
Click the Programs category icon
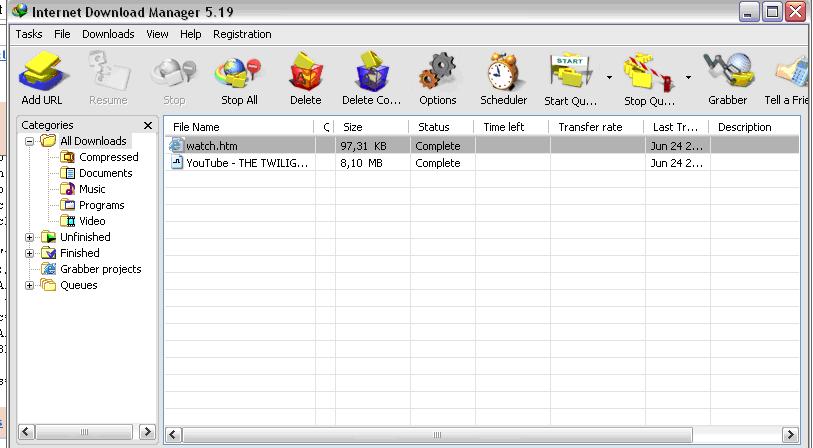point(67,205)
